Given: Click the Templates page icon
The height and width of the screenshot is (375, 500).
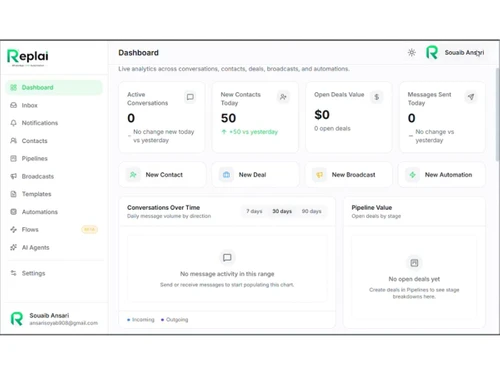Looking at the screenshot, I should coord(13,194).
